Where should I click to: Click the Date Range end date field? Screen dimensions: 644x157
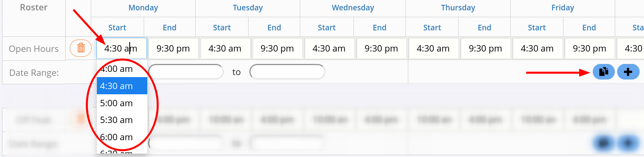[x=287, y=72]
